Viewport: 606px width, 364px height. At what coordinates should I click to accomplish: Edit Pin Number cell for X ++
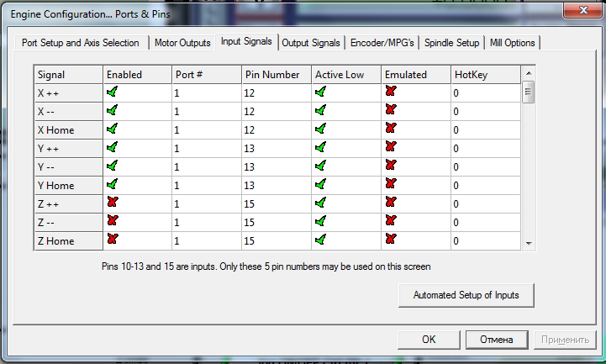pyautogui.click(x=277, y=92)
